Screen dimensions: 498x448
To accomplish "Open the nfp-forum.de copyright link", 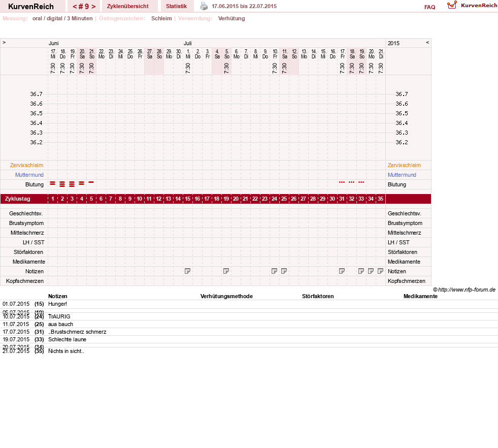I will click(x=464, y=290).
